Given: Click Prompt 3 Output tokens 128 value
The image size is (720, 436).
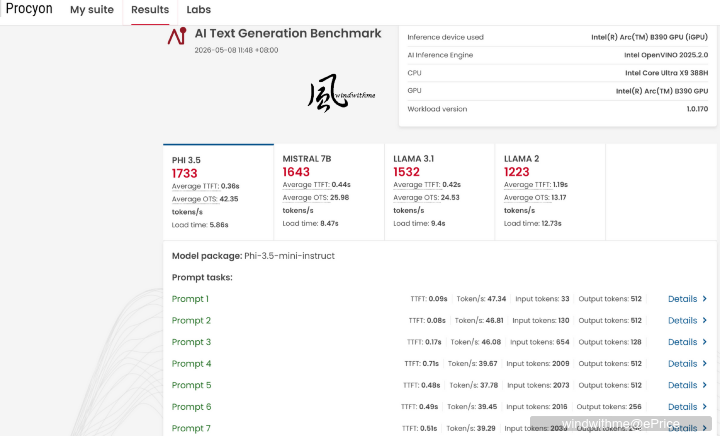Looking at the screenshot, I should point(636,342).
